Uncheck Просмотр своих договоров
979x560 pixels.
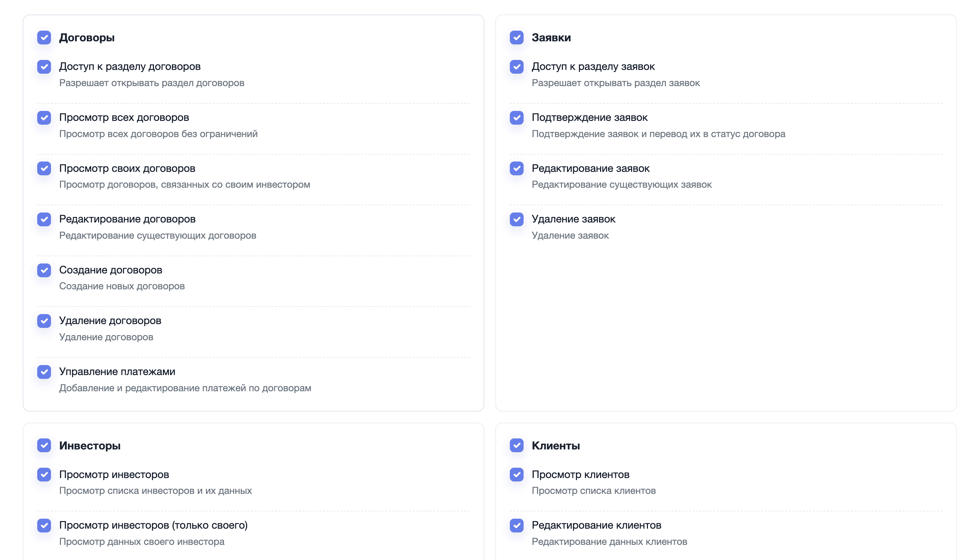pos(44,168)
